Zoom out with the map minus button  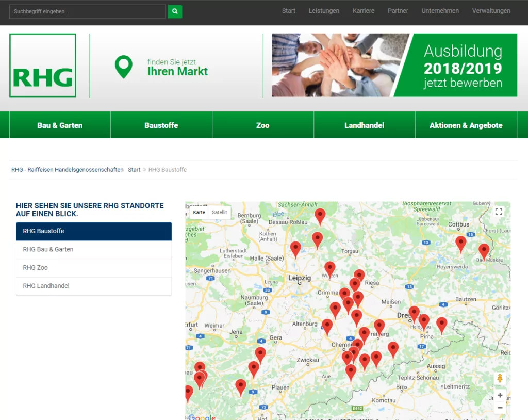click(500, 408)
